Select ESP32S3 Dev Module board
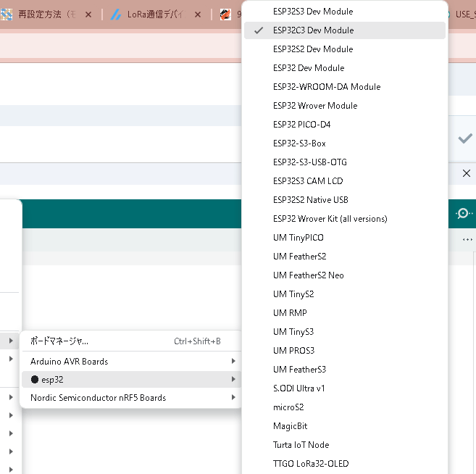This screenshot has width=476, height=474. pyautogui.click(x=345, y=12)
